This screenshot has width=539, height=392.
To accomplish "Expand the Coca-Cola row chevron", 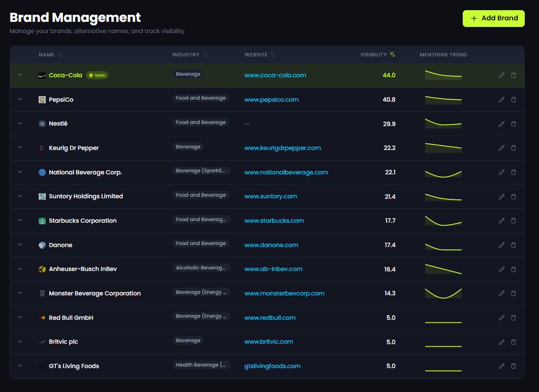I will pos(20,75).
